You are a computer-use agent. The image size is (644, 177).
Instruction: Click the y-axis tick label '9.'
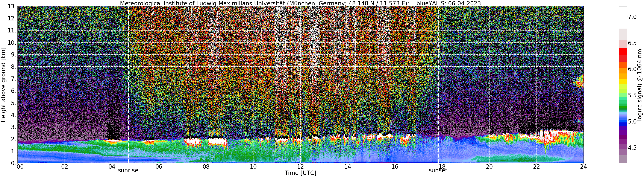[13, 55]
